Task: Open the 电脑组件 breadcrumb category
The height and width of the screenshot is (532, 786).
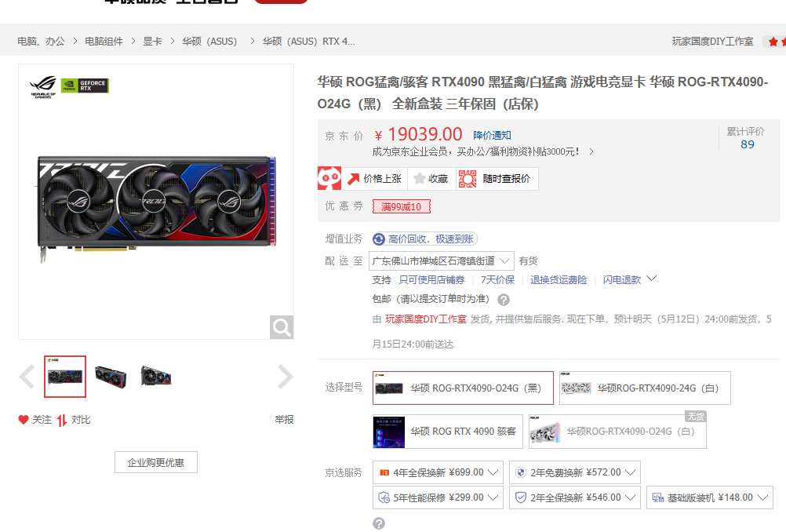Action: 104,42
